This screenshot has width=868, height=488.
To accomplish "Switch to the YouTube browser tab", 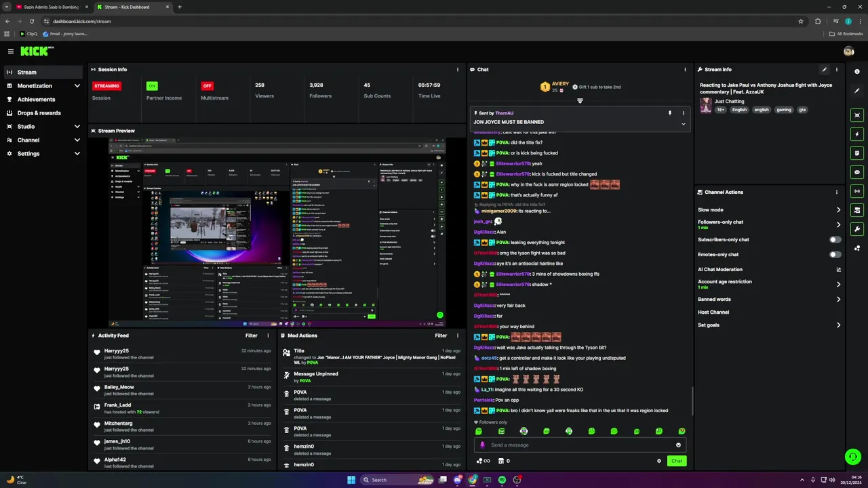I will pos(51,7).
